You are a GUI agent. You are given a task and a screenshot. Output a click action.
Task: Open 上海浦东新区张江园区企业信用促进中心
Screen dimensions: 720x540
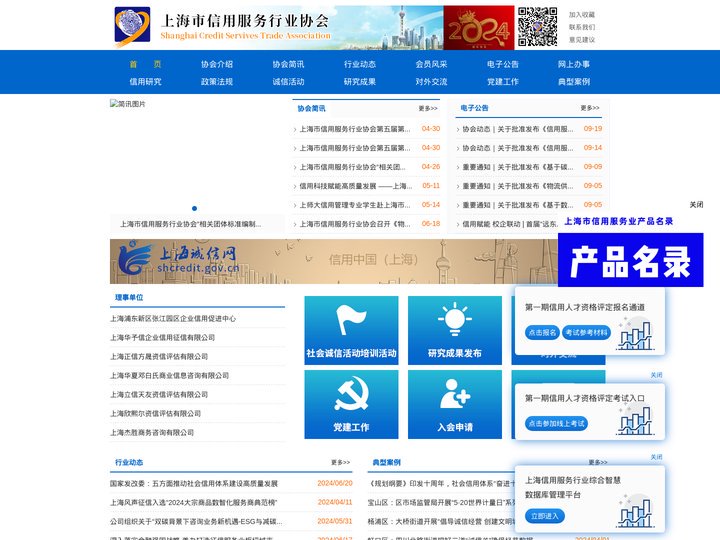173,319
